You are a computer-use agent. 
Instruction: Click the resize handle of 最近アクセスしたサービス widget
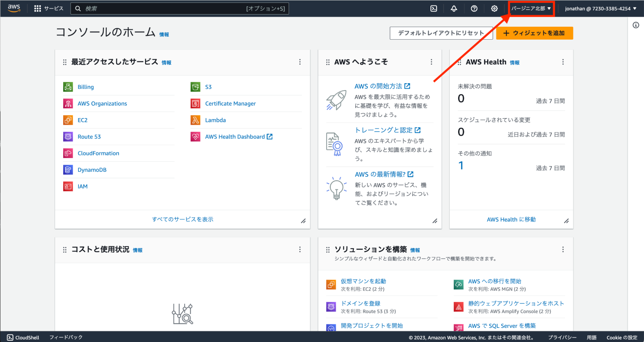click(303, 221)
